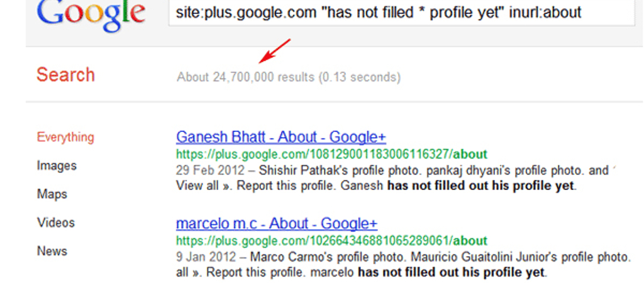Click the 29 Feb 2012 date
644x283 pixels.
click(x=210, y=170)
